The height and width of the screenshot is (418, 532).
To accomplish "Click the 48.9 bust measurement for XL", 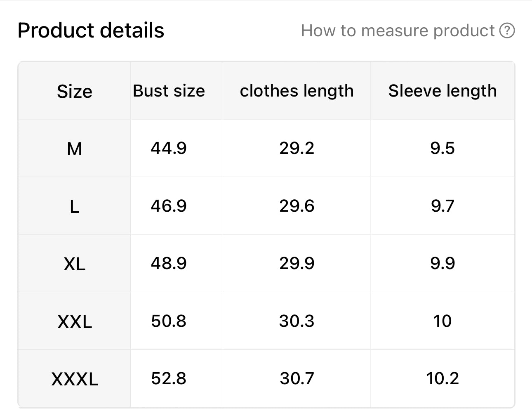I will click(x=169, y=264).
